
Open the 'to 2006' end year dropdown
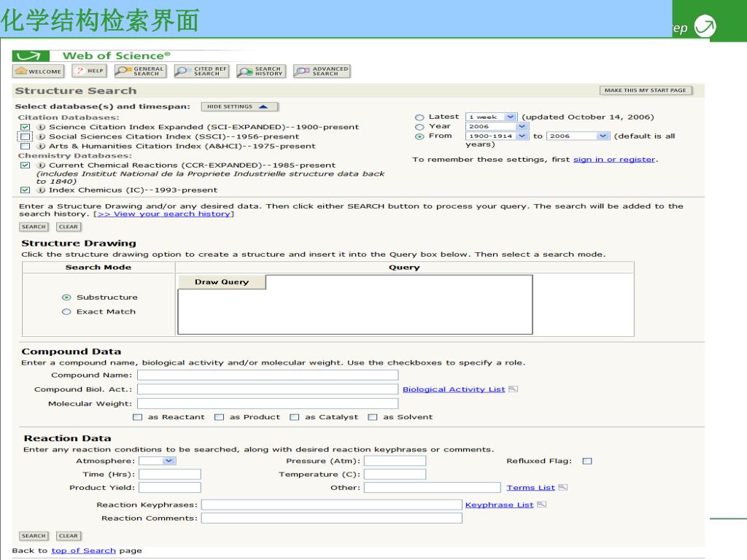pyautogui.click(x=578, y=136)
